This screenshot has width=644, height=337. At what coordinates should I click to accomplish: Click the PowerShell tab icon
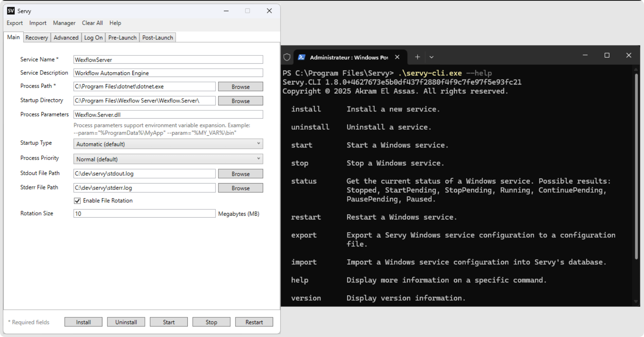302,57
